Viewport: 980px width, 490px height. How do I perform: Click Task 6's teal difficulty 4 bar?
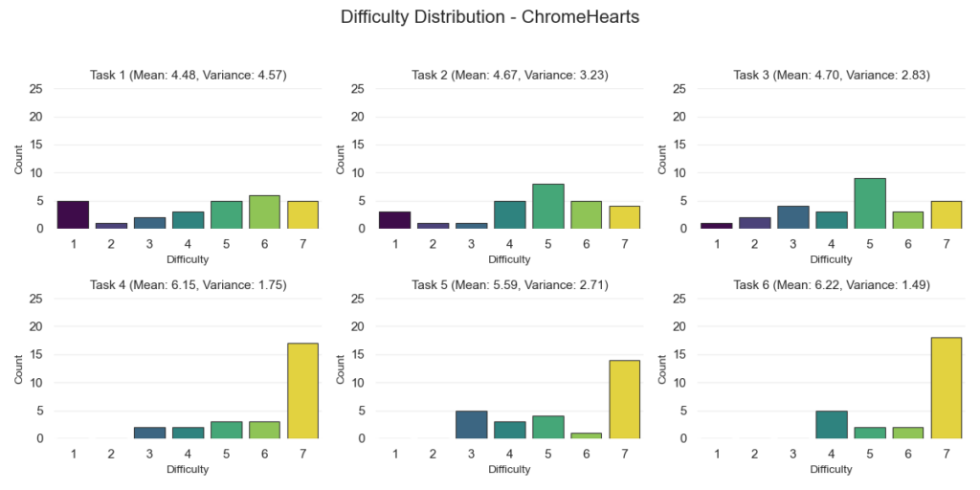831,425
